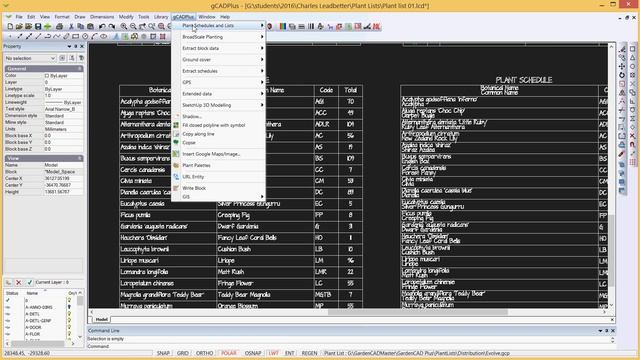Click the Redo arrow icon
This screenshot has width=640, height=360.
click(111, 27)
